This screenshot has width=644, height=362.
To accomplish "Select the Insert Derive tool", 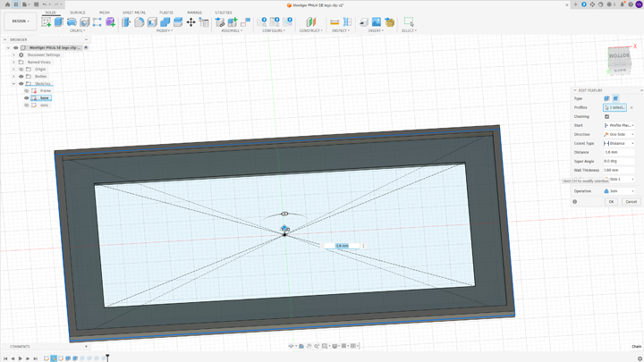I will 363,21.
